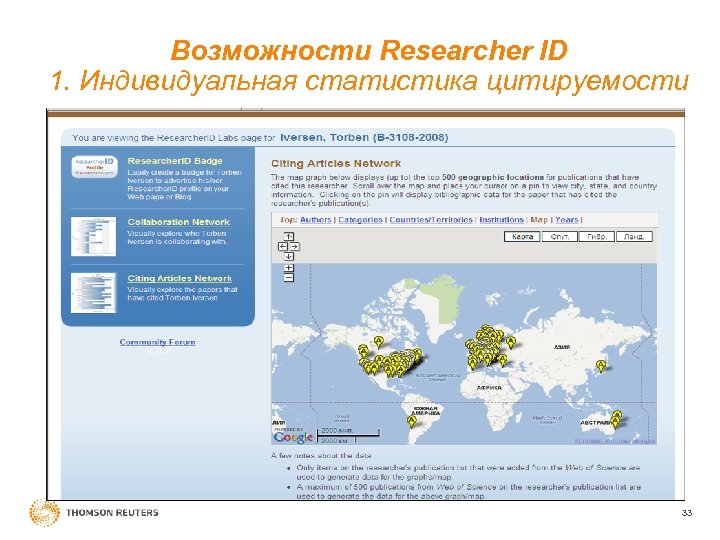Image resolution: width=720 pixels, height=540 pixels.
Task: Click researcher name Iversen, Torben (B-3108-2008)
Action: pyautogui.click(x=364, y=137)
